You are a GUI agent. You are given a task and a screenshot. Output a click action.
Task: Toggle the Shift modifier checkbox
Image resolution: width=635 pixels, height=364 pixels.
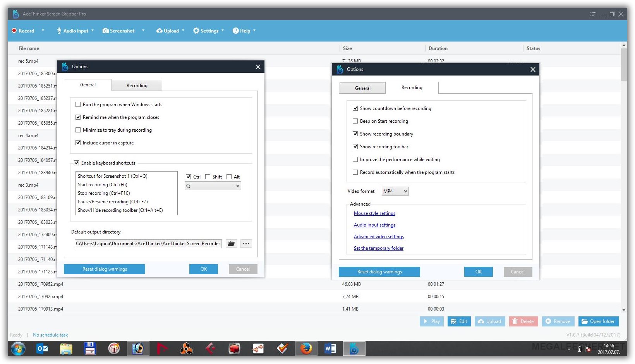[x=208, y=177]
